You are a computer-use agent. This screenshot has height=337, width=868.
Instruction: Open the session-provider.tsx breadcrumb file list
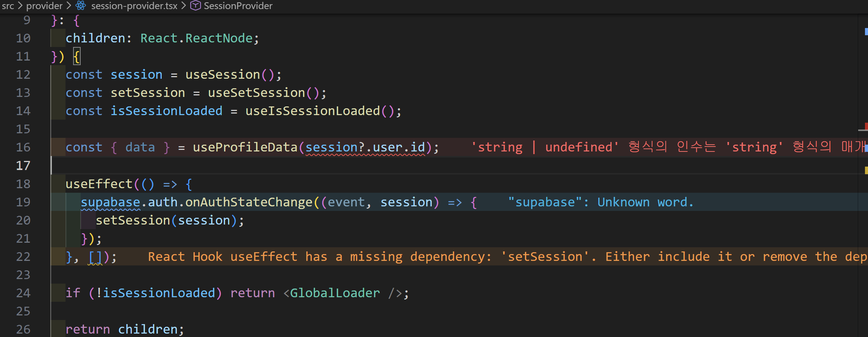[134, 6]
